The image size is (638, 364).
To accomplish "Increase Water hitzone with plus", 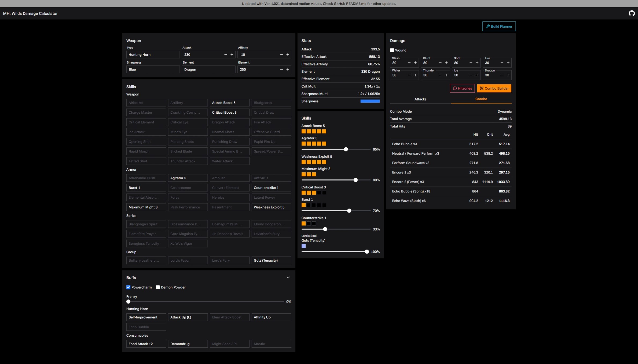I will point(415,75).
